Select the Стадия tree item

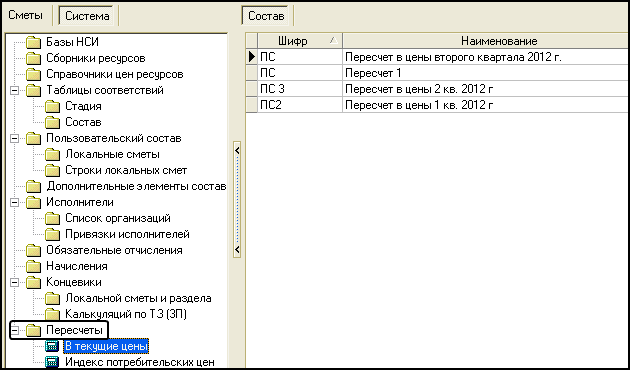pyautogui.click(x=83, y=106)
